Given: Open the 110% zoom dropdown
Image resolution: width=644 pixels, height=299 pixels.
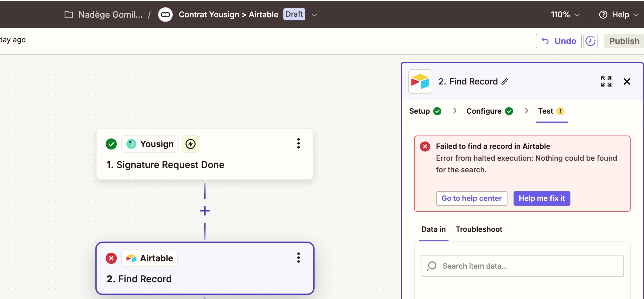Looking at the screenshot, I should pyautogui.click(x=565, y=15).
